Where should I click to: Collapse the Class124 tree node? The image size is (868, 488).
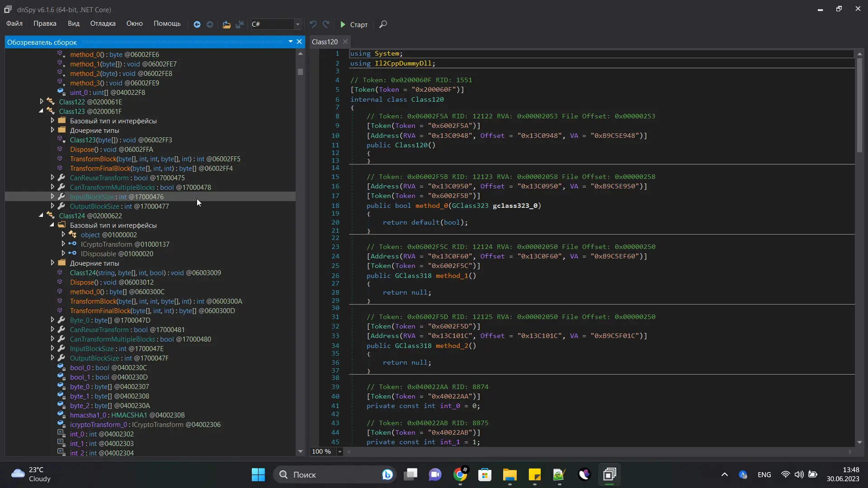42,216
